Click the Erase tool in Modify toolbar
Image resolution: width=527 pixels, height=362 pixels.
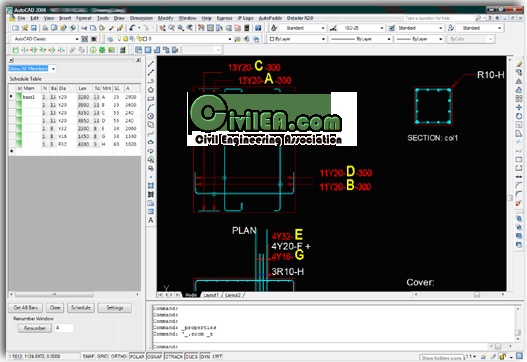tap(519, 64)
